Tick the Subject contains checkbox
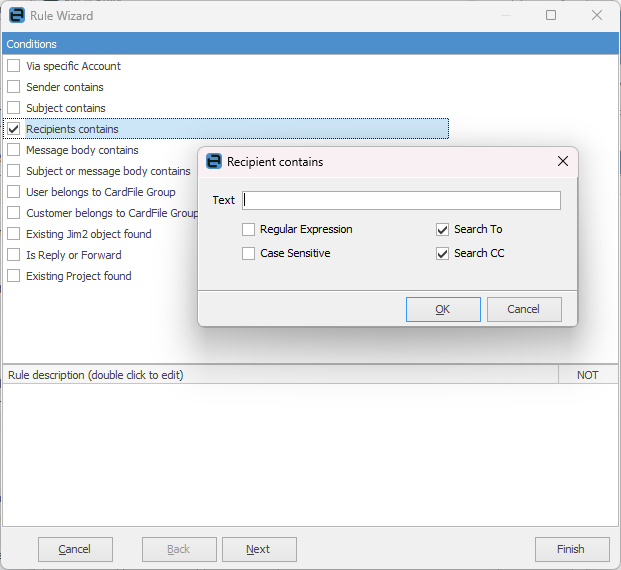Screen dimensions: 621x570 tap(13, 108)
